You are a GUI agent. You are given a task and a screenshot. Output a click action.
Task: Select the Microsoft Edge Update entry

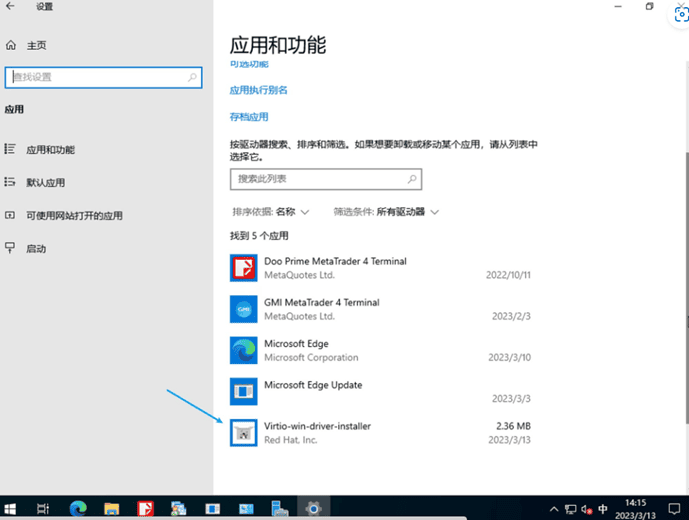tap(381, 391)
